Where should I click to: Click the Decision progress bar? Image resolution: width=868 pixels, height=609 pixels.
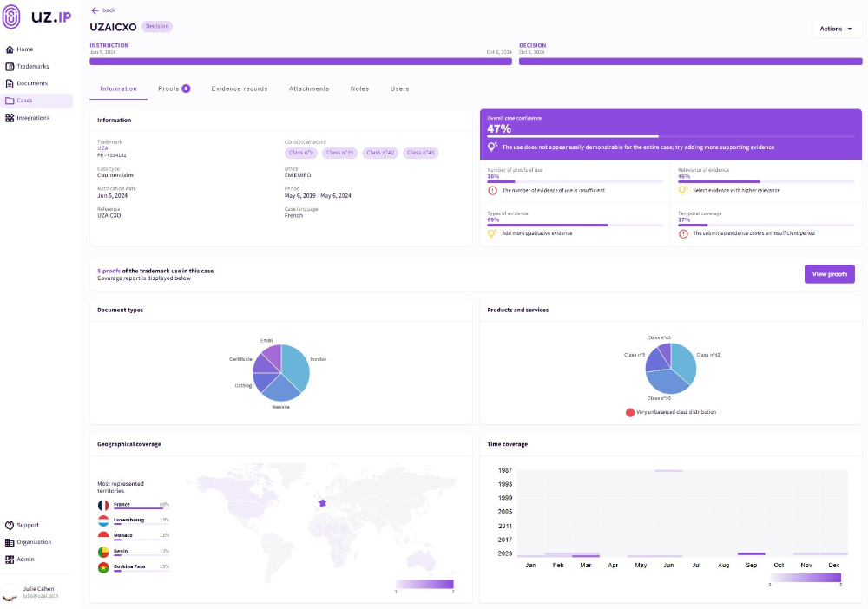[690, 62]
